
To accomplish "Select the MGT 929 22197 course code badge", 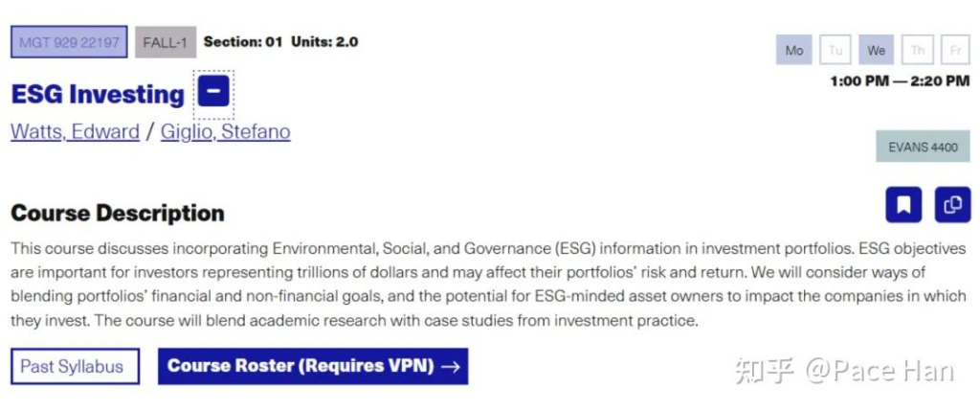I will coord(69,42).
